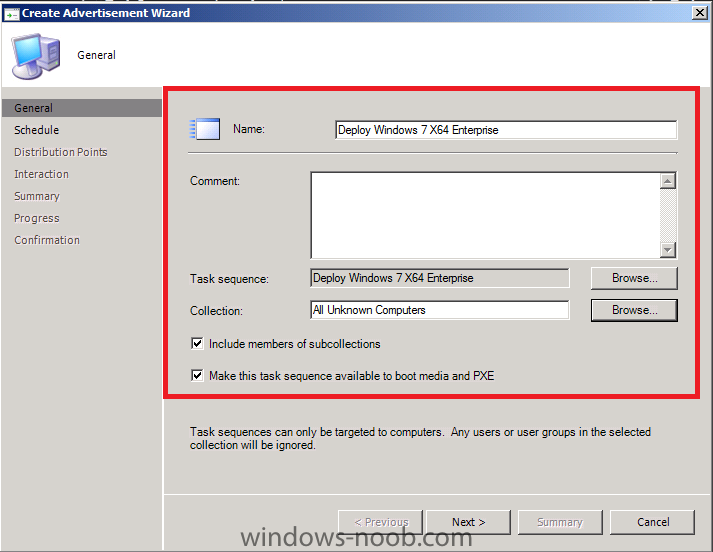
Task: Click the Comment box scroll down arrow
Action: coord(668,250)
